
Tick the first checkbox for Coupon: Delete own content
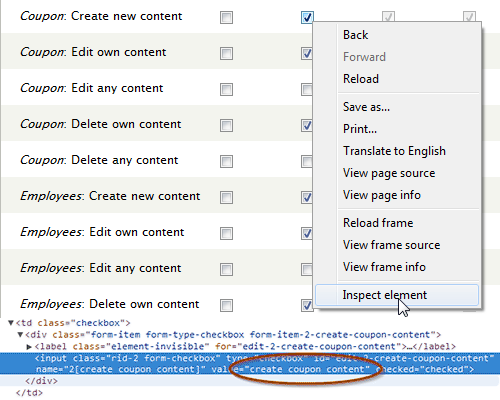226,126
